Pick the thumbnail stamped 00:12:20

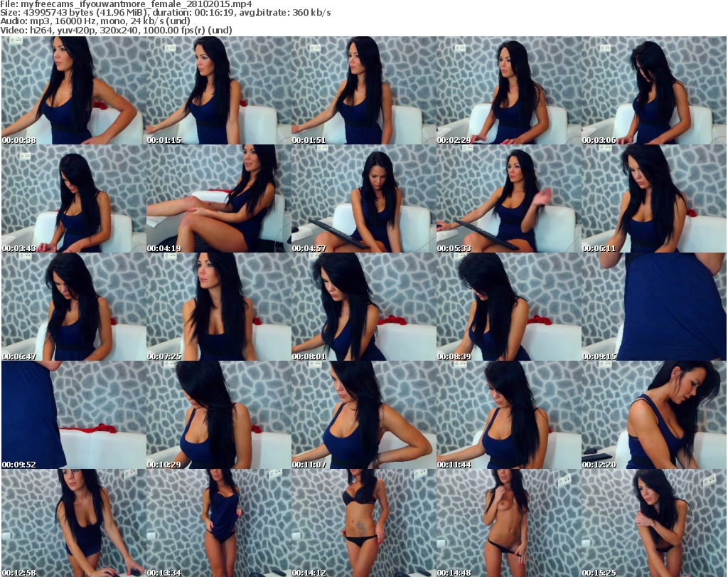(654, 414)
